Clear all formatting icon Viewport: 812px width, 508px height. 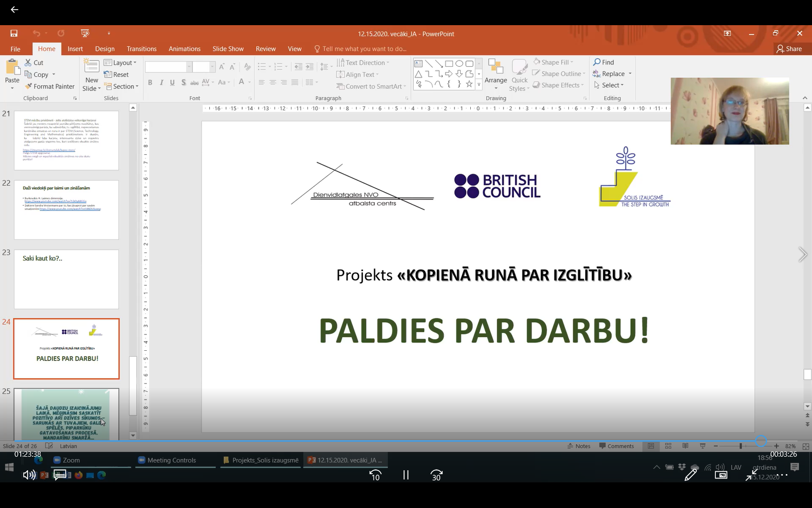(x=247, y=67)
